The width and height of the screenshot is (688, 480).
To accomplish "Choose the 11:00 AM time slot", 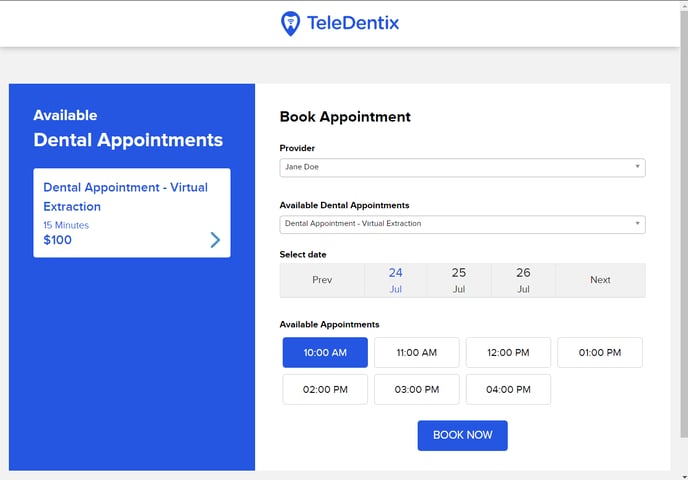I will [x=417, y=352].
